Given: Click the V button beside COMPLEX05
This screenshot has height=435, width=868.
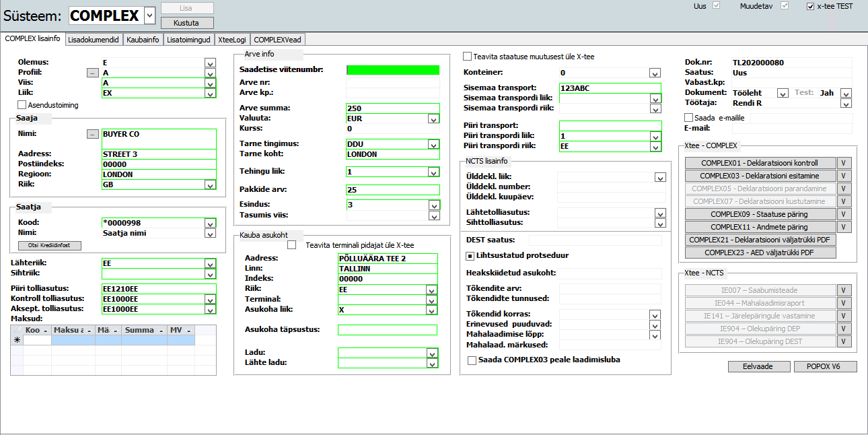Looking at the screenshot, I should click(843, 189).
